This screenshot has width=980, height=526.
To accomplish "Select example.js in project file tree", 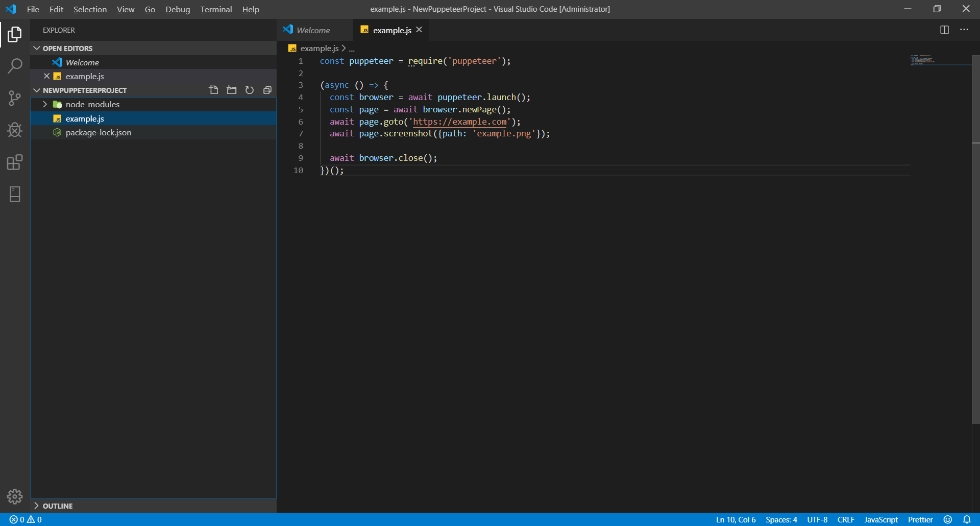I will point(153,118).
